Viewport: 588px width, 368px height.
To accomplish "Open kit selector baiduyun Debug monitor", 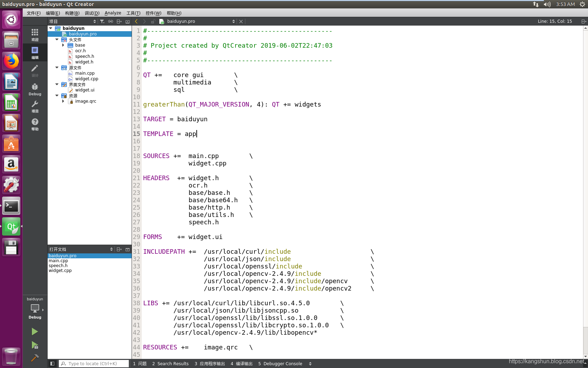I will [x=35, y=308].
